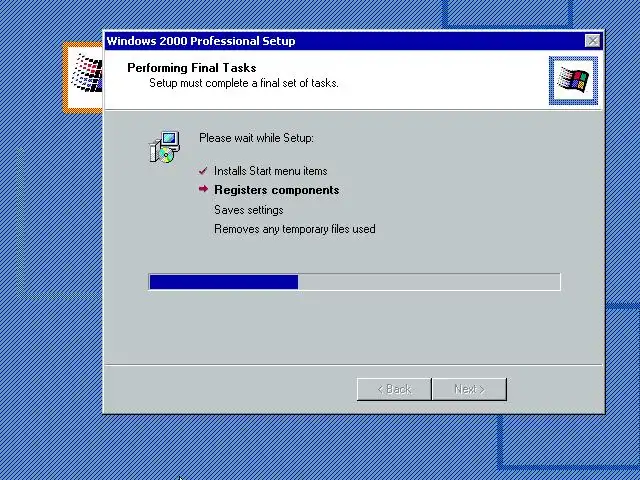Click the 'Saves settings' line
The width and height of the screenshot is (640, 480).
coord(249,210)
